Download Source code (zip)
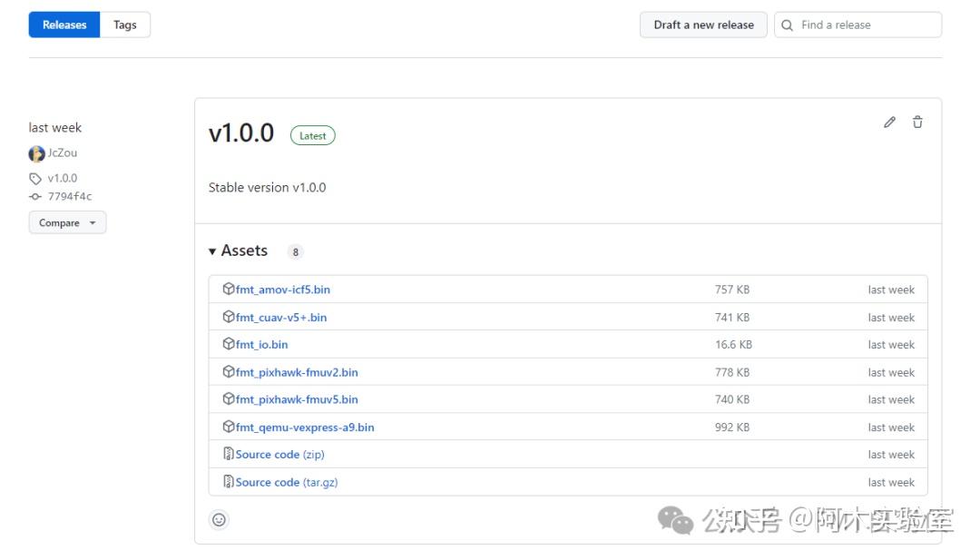This screenshot has height=560, width=980. point(280,455)
